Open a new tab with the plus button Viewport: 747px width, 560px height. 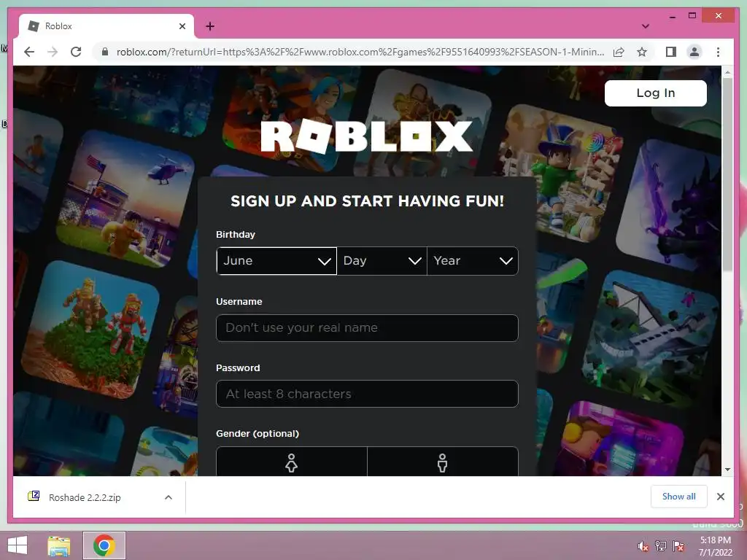tap(210, 26)
